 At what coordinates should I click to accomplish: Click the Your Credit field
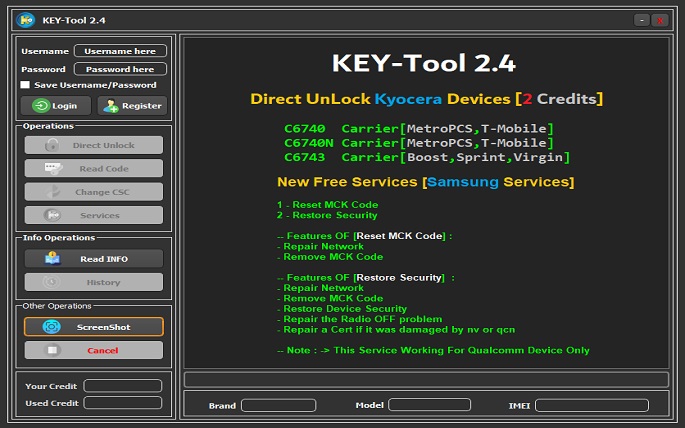coord(123,386)
